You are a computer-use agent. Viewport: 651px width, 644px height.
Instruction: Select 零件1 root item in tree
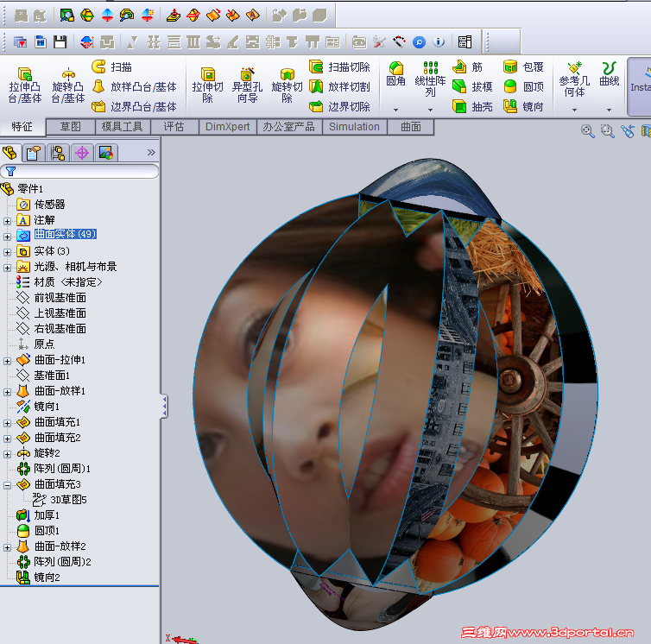click(30, 189)
